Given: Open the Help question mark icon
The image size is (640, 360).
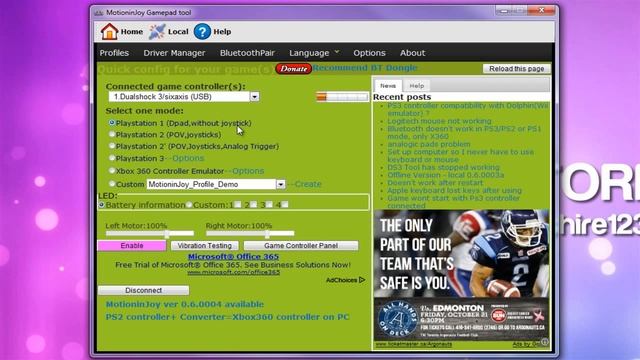Looking at the screenshot, I should click(x=202, y=31).
